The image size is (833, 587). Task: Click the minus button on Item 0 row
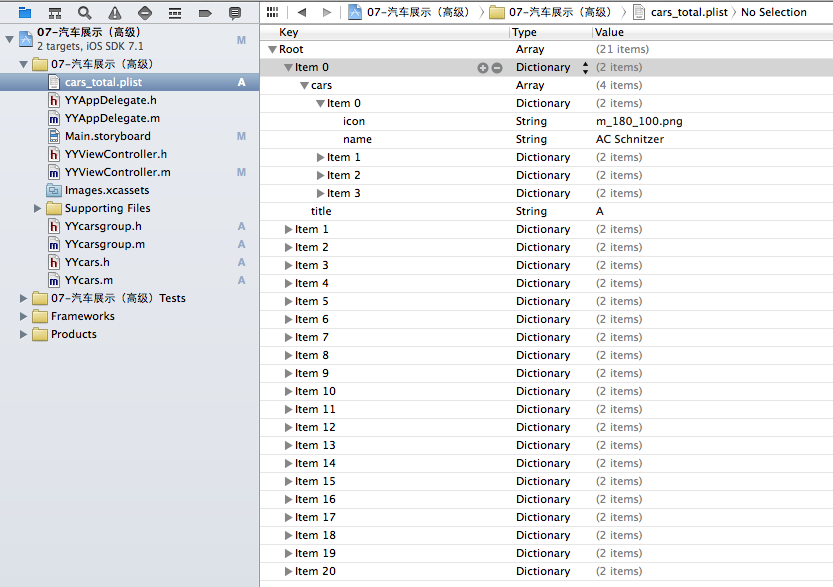pyautogui.click(x=497, y=68)
